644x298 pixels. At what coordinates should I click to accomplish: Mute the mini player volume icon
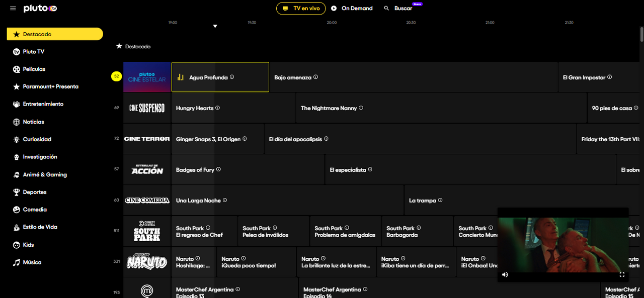click(x=505, y=274)
